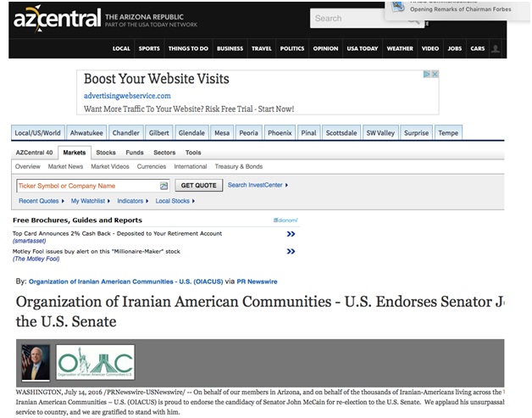Switch to the AZCentral 40 tab
This screenshot has width=532, height=418.
coord(34,153)
